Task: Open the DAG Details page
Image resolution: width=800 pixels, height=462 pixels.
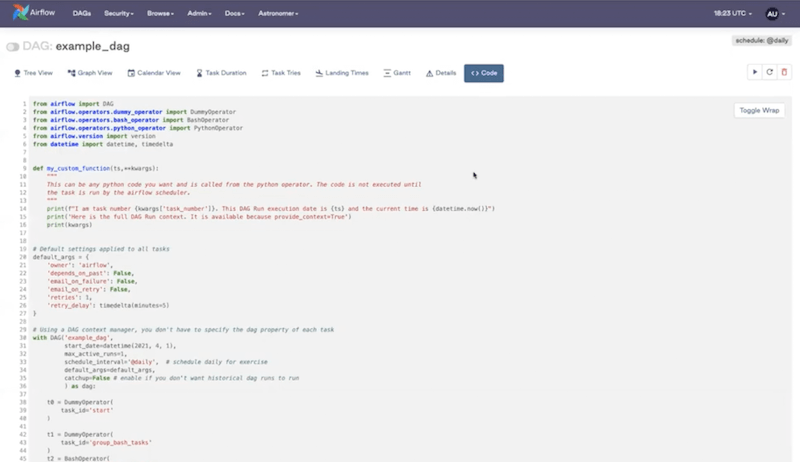Action: [x=441, y=73]
